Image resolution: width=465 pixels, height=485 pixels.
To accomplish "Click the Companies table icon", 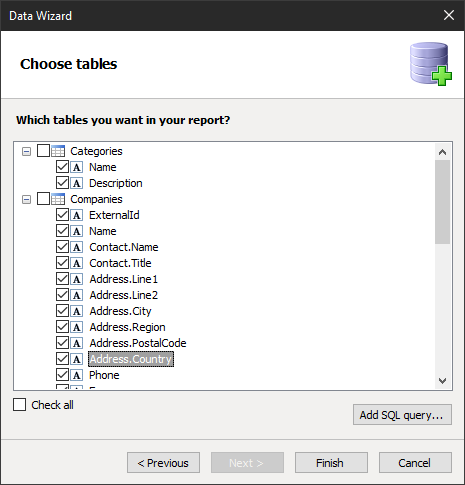I will tap(58, 199).
